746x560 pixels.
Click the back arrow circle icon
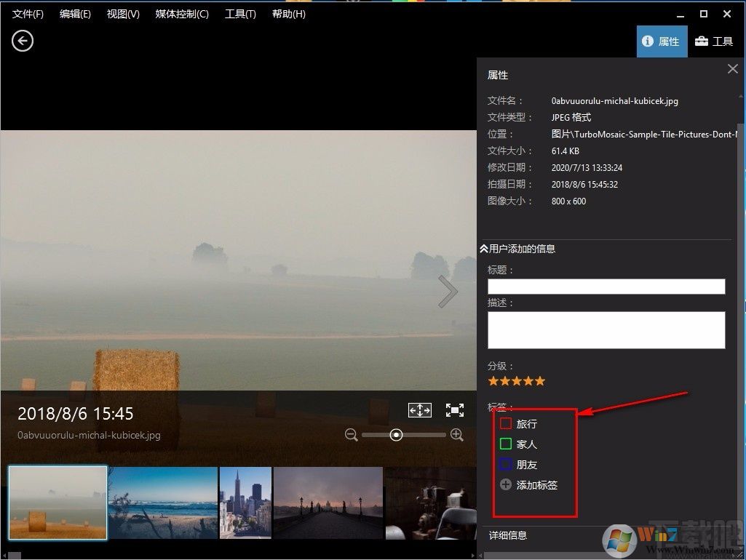click(x=23, y=41)
